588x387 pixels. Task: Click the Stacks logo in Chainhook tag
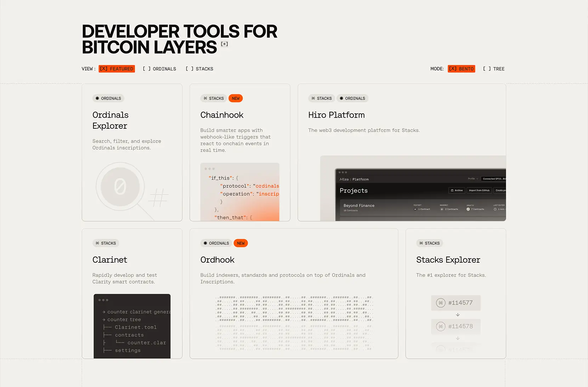pyautogui.click(x=205, y=98)
